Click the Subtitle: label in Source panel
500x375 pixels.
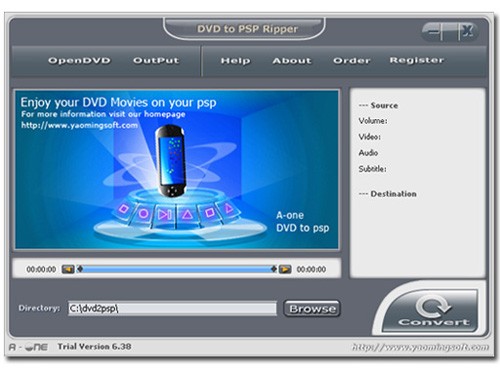coord(373,169)
